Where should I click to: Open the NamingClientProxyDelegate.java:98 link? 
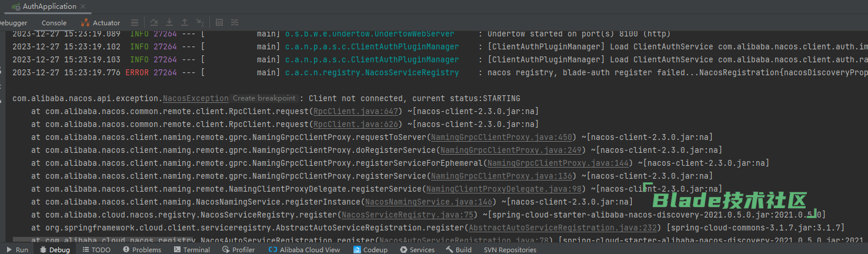tap(503, 189)
